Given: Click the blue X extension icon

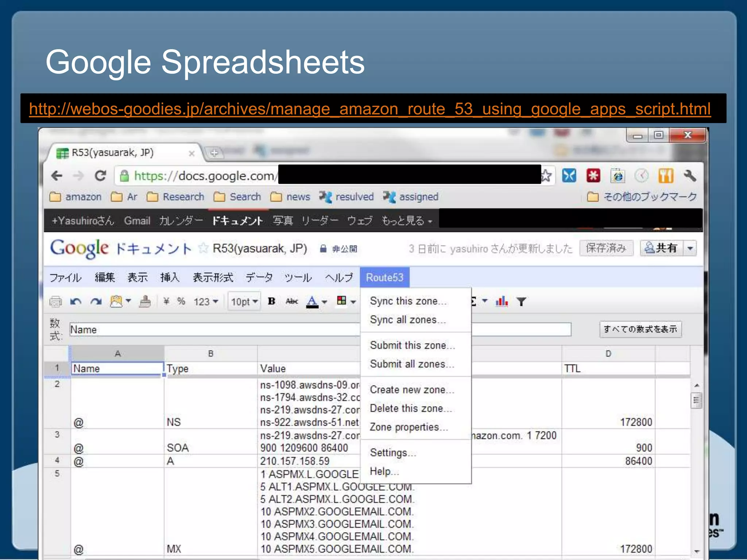Looking at the screenshot, I should [569, 176].
